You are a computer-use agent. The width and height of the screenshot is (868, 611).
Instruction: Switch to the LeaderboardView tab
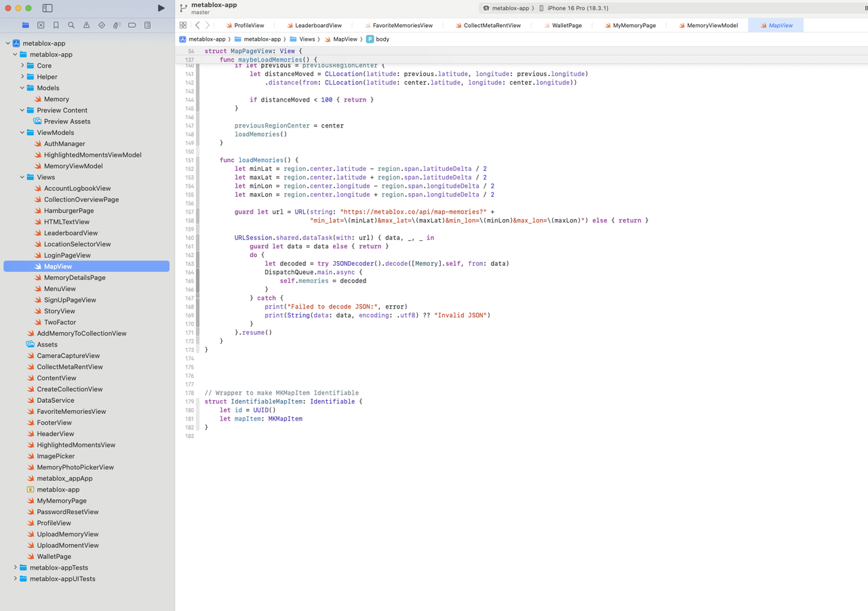tap(314, 25)
